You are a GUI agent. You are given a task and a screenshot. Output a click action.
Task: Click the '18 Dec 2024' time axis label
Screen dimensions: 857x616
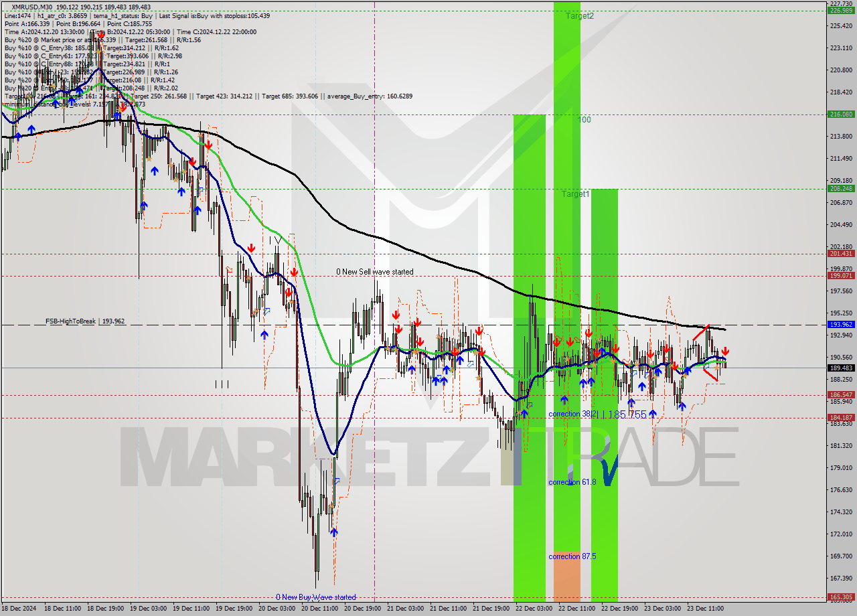20,609
